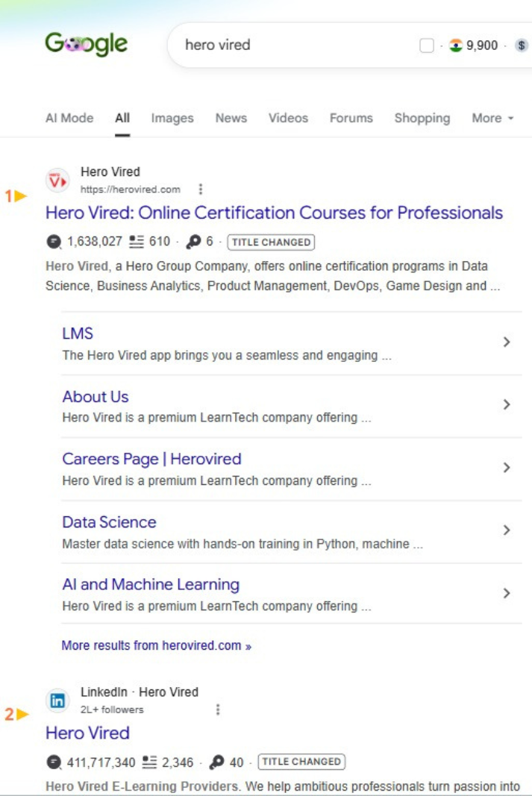Click the chevron on Data Science sitelink
The image size is (532, 796).
[506, 530]
